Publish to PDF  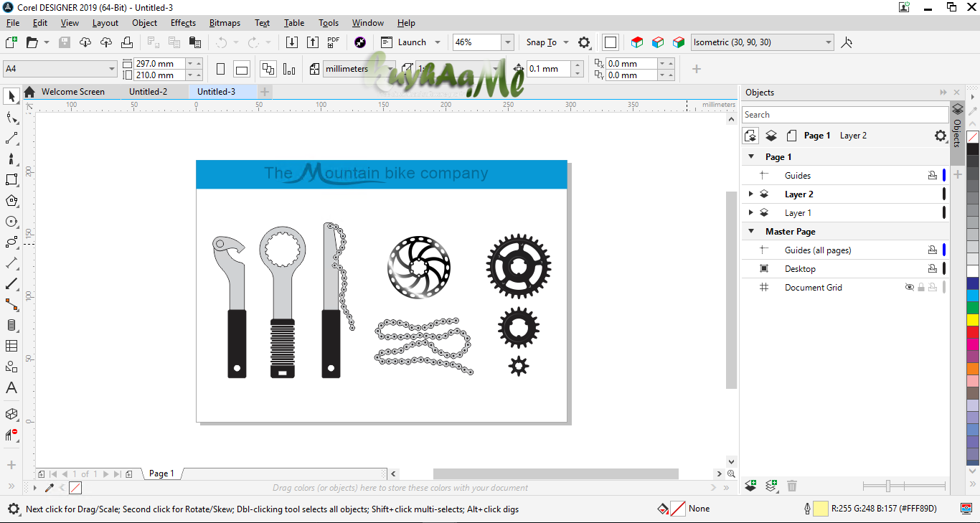tap(334, 42)
